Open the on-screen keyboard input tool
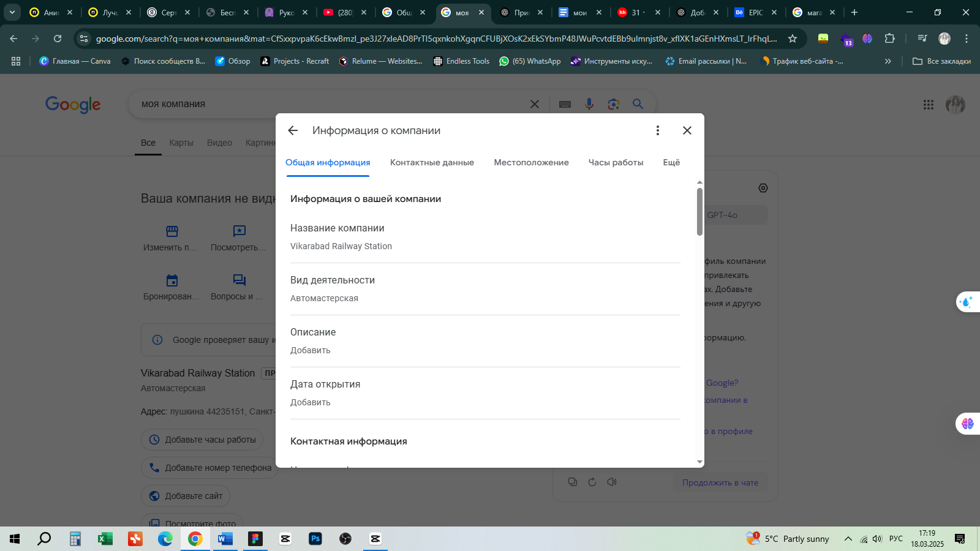 tap(565, 104)
